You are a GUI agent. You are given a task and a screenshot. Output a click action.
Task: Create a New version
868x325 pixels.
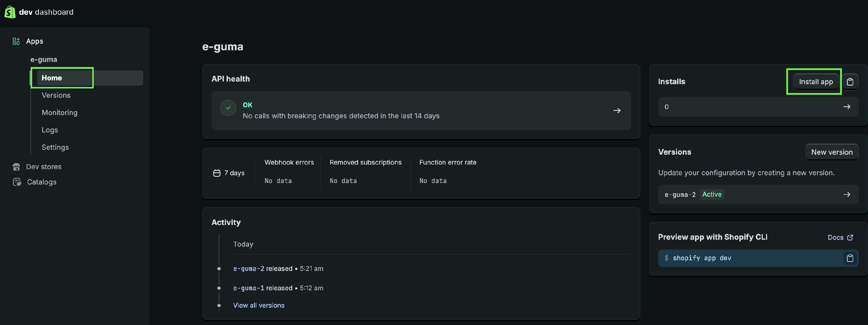[x=831, y=152]
